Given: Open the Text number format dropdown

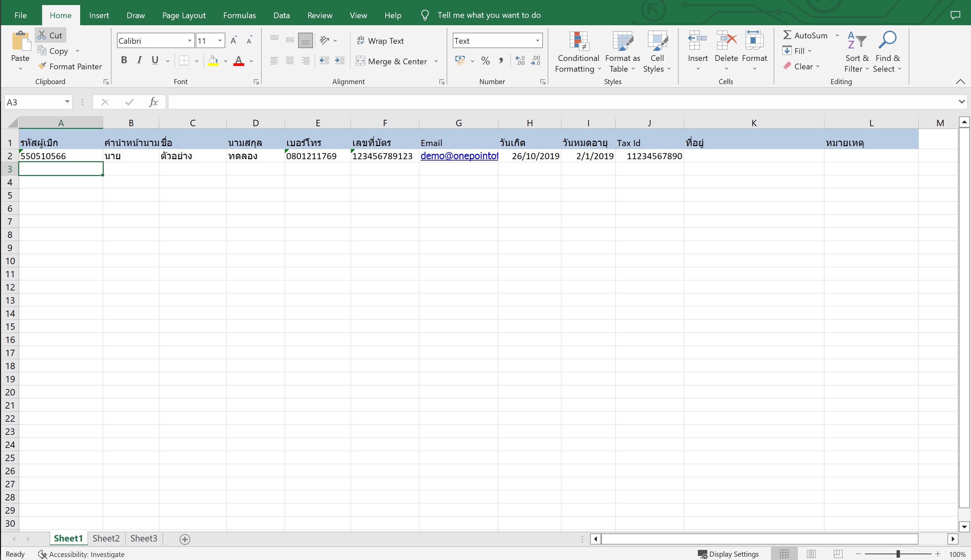Looking at the screenshot, I should (537, 41).
